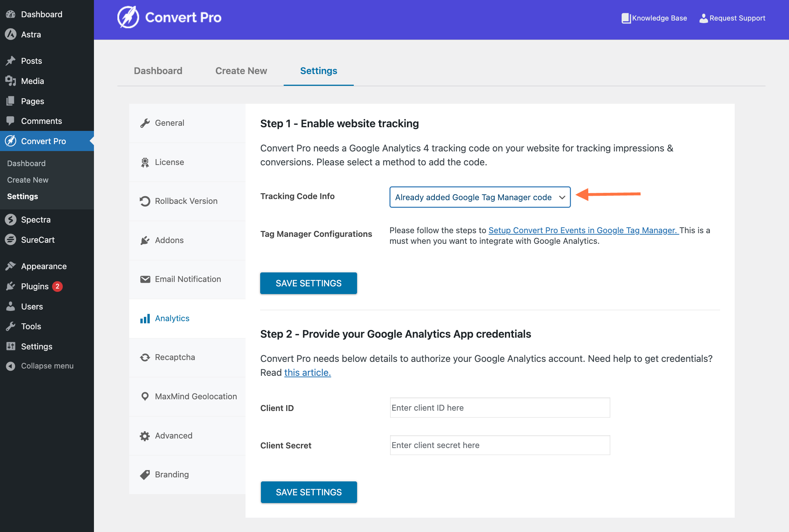Screen dimensions: 789x532
Task: Switch to the Dashboard tab
Action: [x=158, y=71]
